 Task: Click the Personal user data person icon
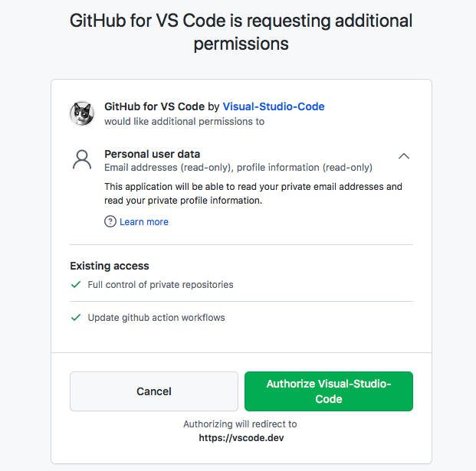82,159
